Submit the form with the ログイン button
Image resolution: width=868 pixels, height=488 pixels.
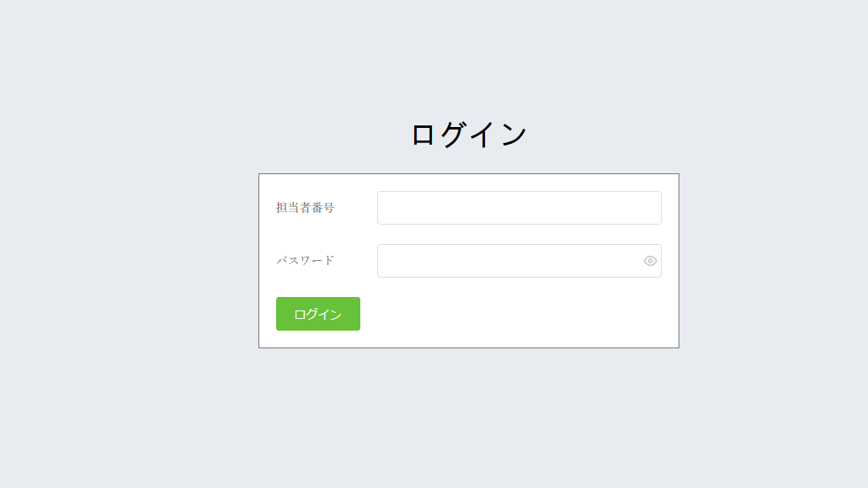pos(317,314)
